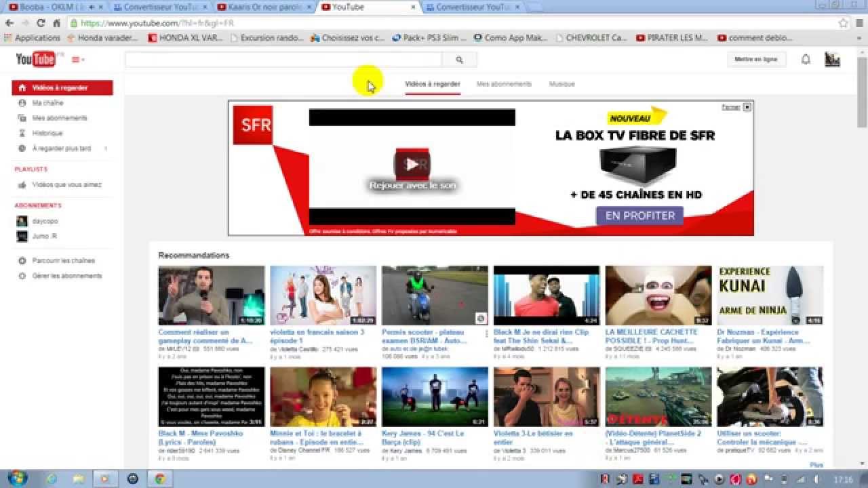Open 'PIRATER LES M...' bookmark
This screenshot has height=488, width=868.
(x=672, y=38)
